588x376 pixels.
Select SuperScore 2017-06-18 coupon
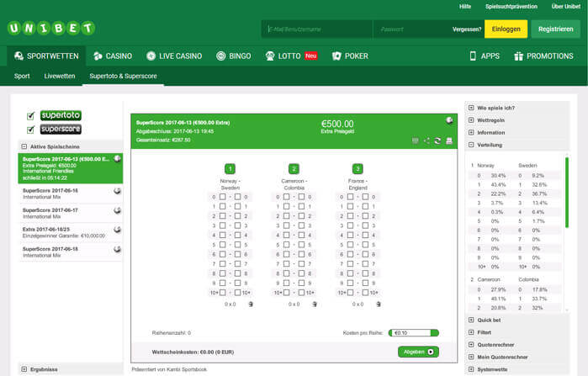click(71, 252)
